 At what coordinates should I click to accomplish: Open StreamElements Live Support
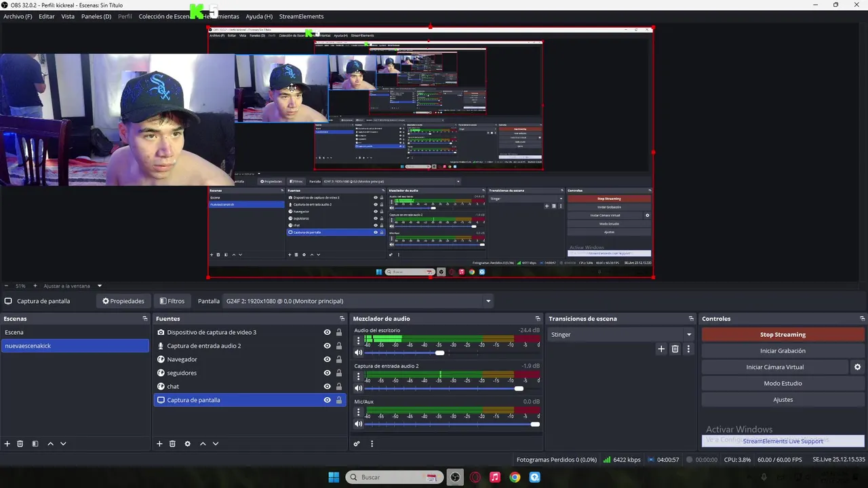click(x=783, y=441)
